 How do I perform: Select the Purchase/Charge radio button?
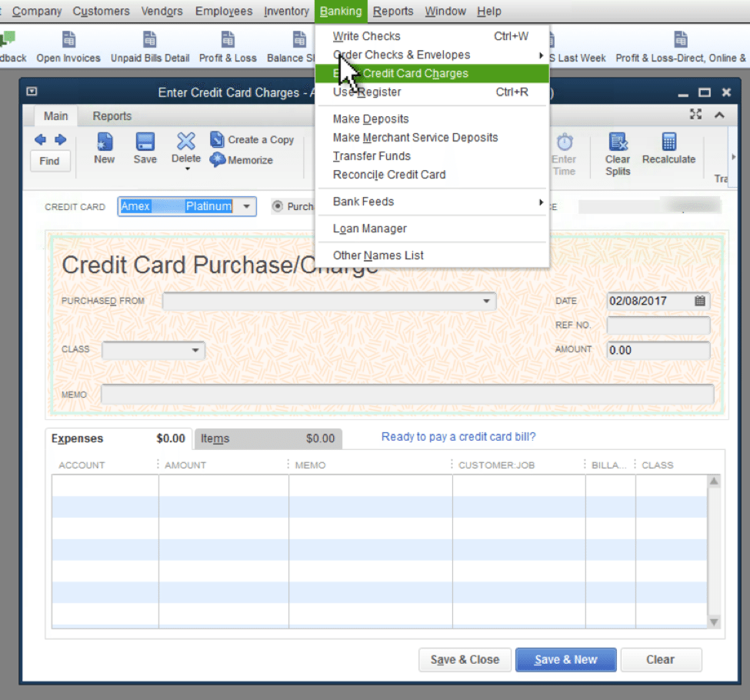pyautogui.click(x=278, y=205)
